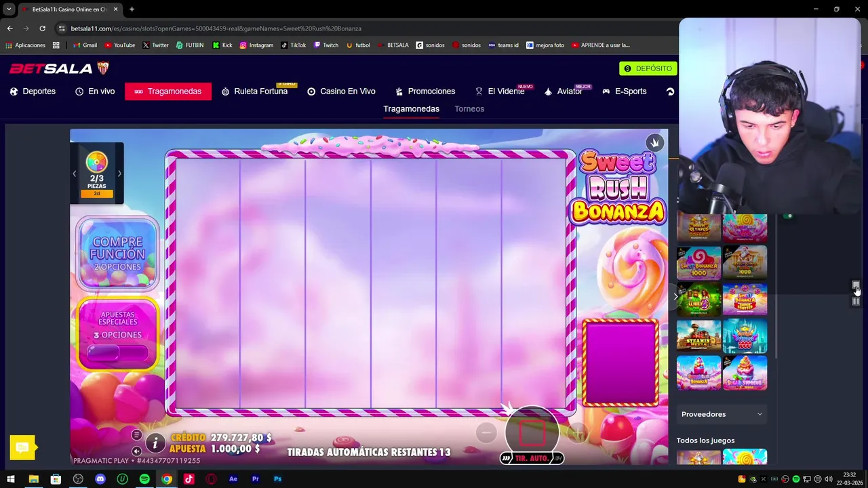This screenshot has height=488, width=868.
Task: Open the Promociones page
Action: pos(425,91)
